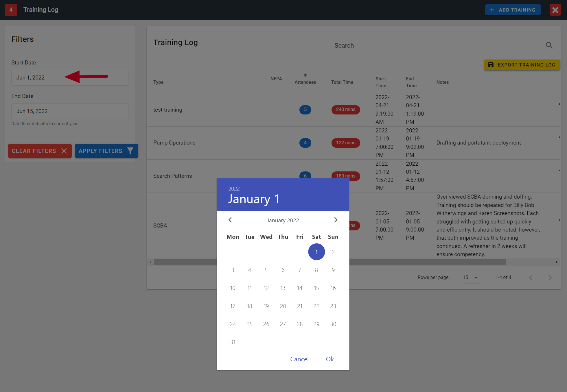Go to next month in date picker

[336, 220]
